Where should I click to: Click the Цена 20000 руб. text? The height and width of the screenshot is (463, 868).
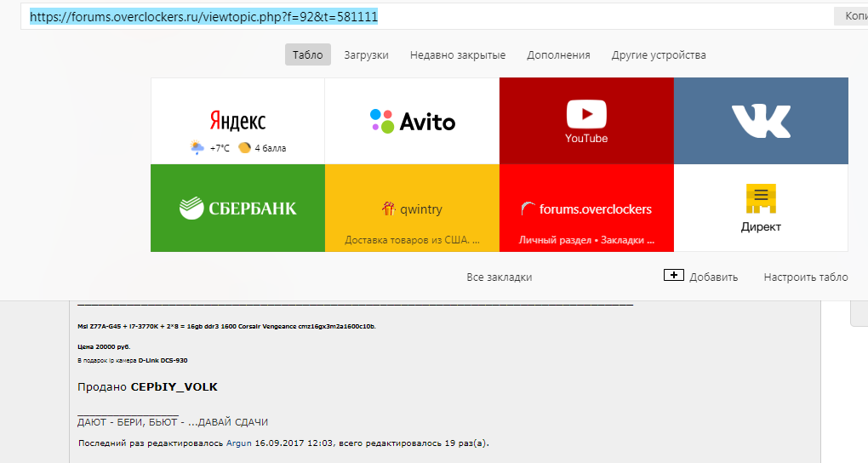pos(104,346)
